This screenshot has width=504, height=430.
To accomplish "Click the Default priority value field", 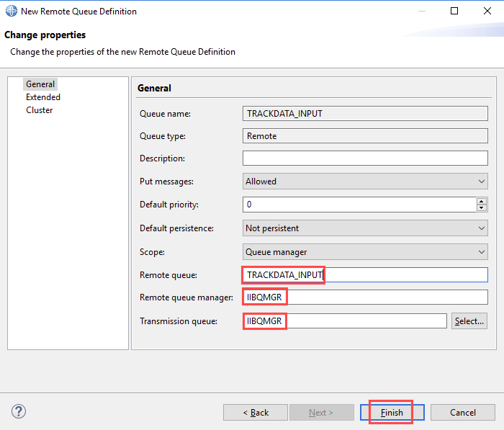I will [359, 205].
